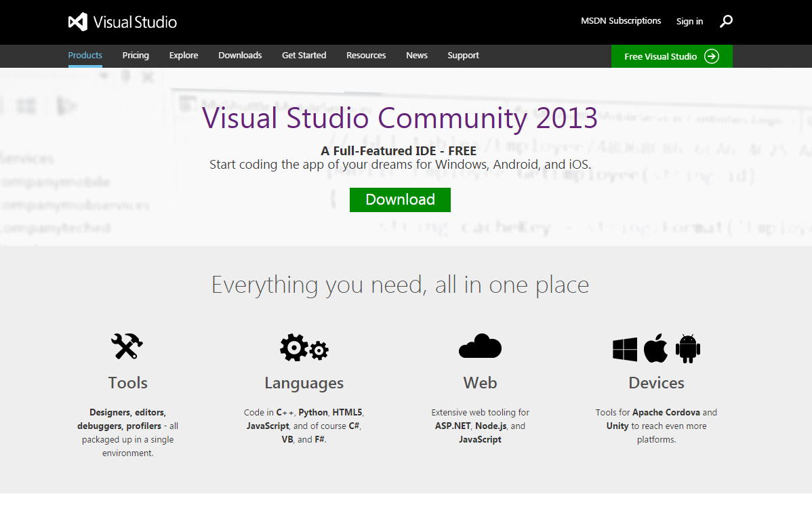Screen dimensions: 812x509
Task: Click the Web heading
Action: click(x=480, y=383)
